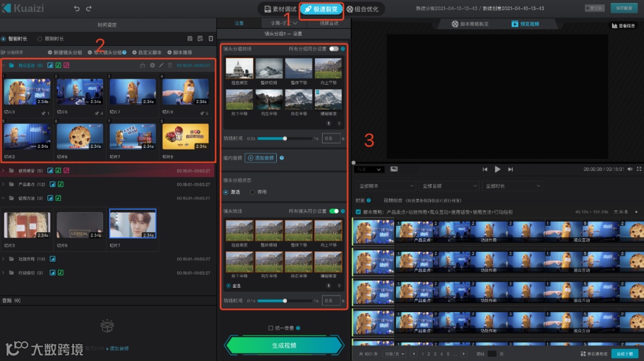The image size is (644, 361).
Task: Click help icon next to 封面
Action: (369, 201)
